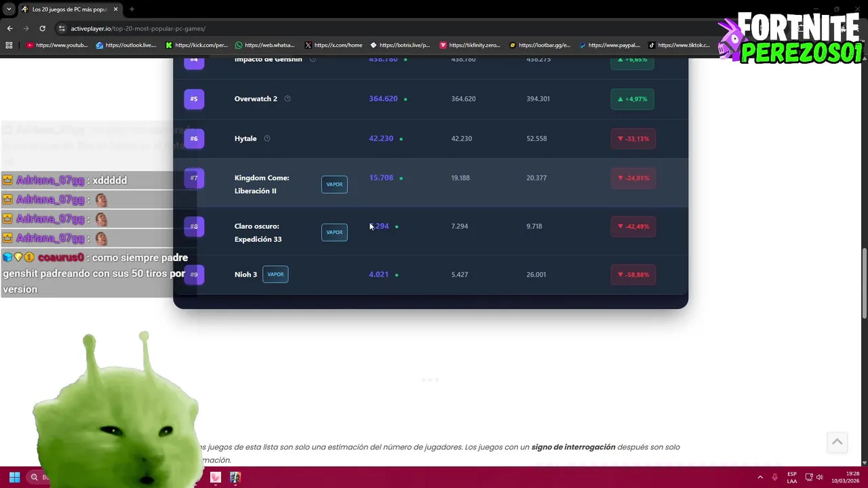Screen dimensions: 868x488
Task: Open the Outlook live bookmark
Action: click(126, 45)
